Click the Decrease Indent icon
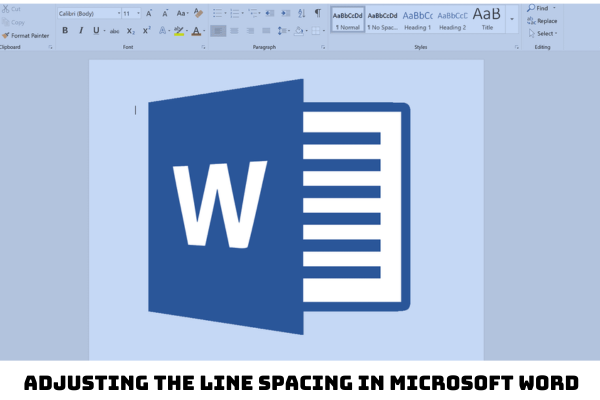The image size is (600, 400). (x=269, y=13)
